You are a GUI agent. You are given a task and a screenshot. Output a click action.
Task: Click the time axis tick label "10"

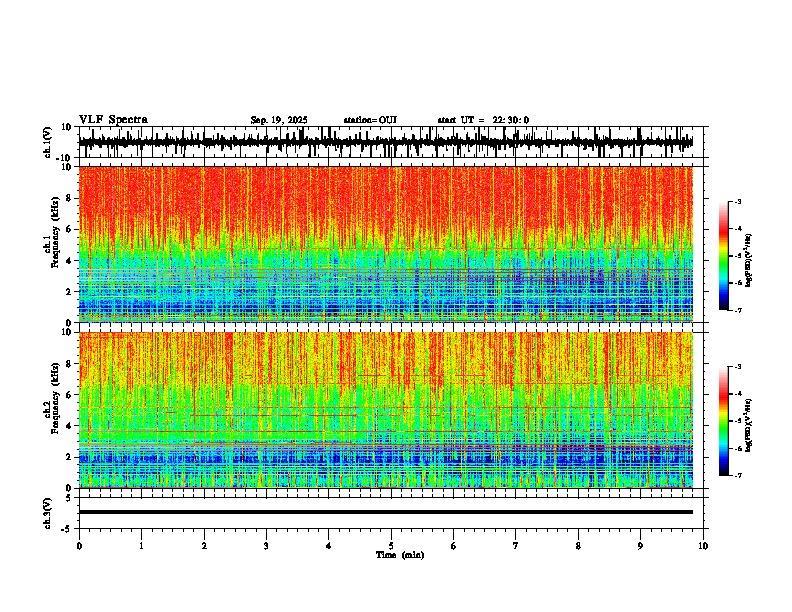pos(703,546)
